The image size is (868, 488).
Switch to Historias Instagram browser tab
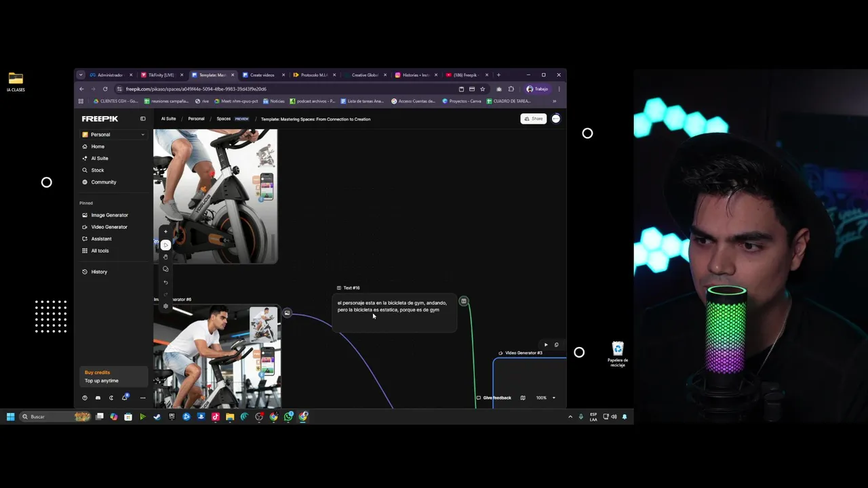coord(415,75)
